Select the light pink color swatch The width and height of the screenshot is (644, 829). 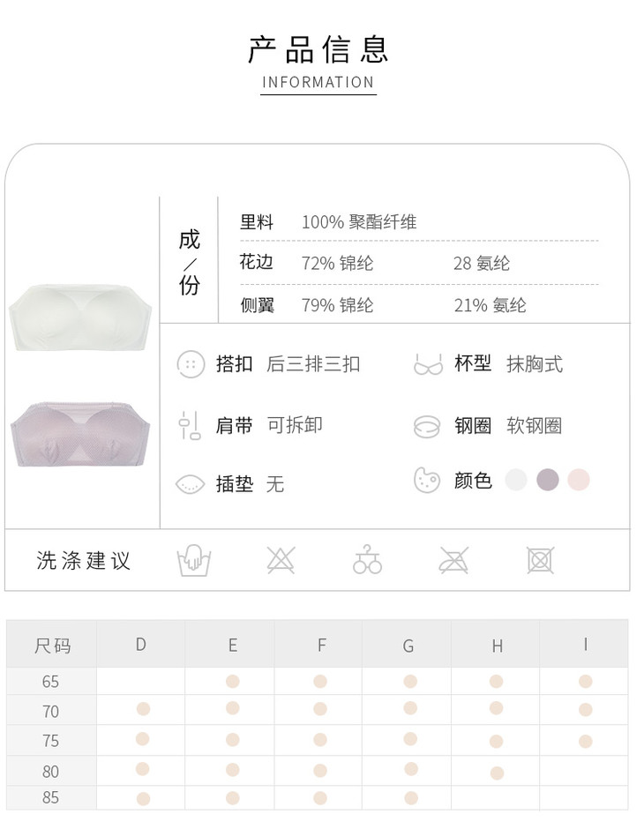tap(579, 480)
